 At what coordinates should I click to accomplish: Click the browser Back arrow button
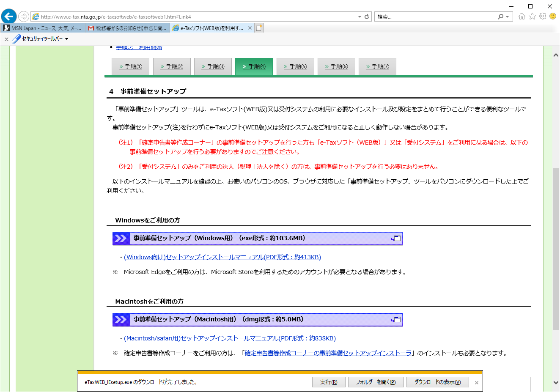click(x=8, y=16)
